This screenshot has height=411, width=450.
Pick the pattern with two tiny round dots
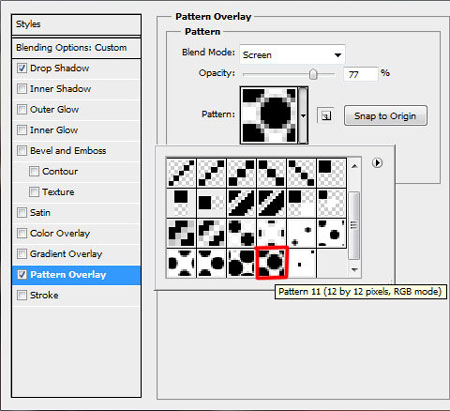tap(301, 233)
